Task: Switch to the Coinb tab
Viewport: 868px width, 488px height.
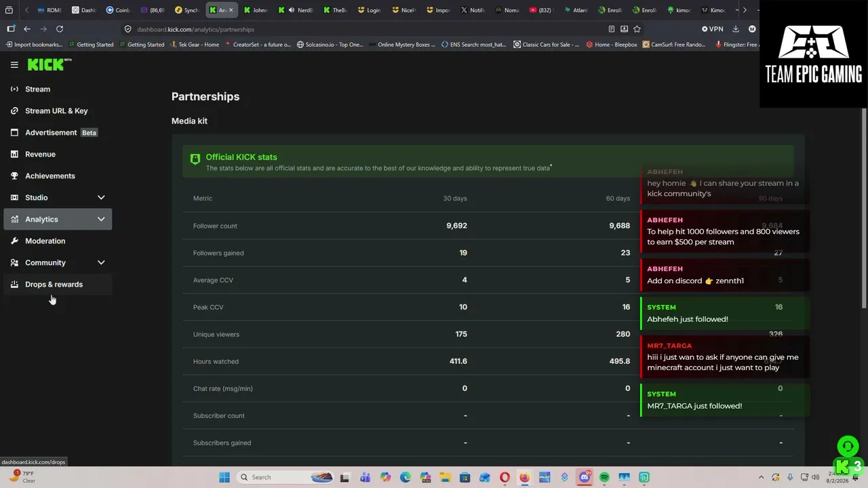Action: tap(118, 10)
